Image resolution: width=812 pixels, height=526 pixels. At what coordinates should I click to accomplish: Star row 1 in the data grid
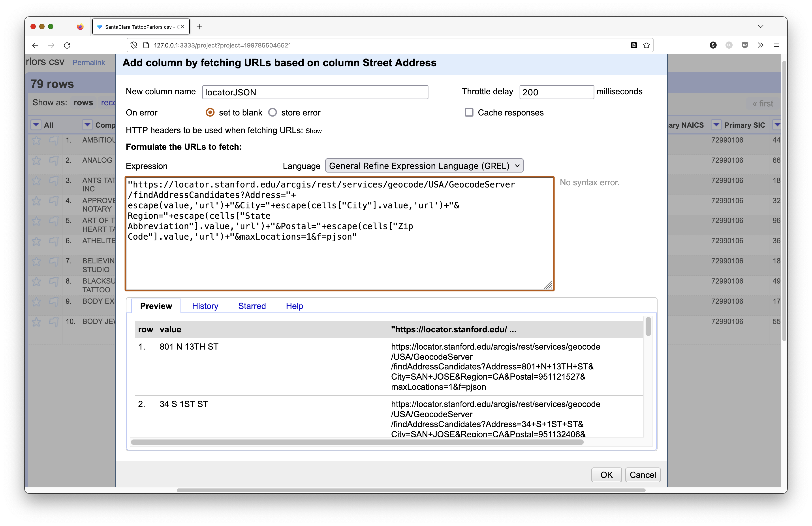tap(36, 140)
